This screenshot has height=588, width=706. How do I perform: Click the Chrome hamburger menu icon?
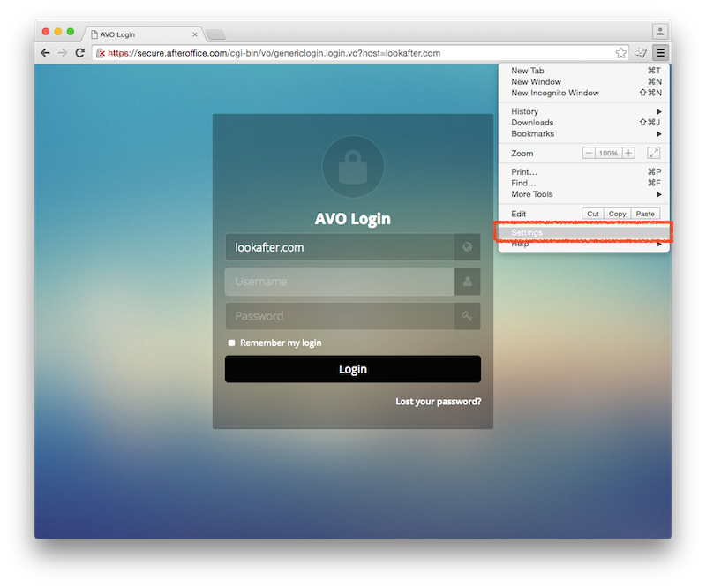(660, 53)
